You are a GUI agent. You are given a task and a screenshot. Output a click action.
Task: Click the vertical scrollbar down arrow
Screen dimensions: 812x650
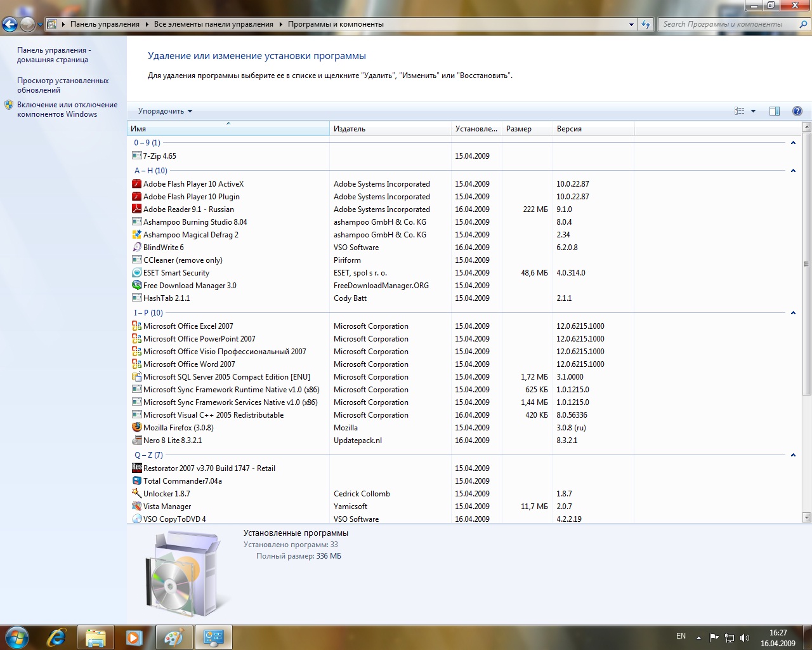[x=807, y=517]
